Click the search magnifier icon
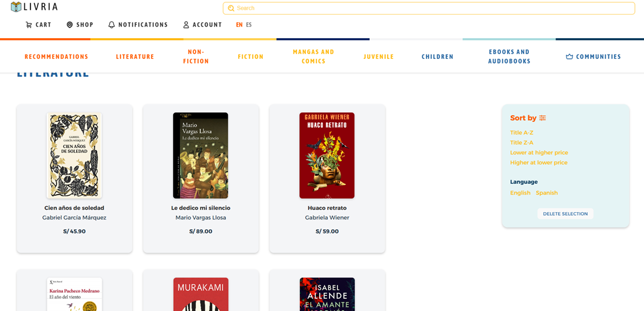The image size is (644, 311). pos(231,8)
